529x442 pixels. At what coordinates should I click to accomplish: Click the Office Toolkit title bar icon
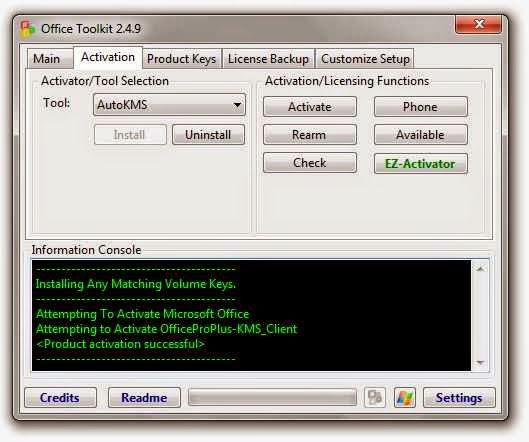(27, 29)
